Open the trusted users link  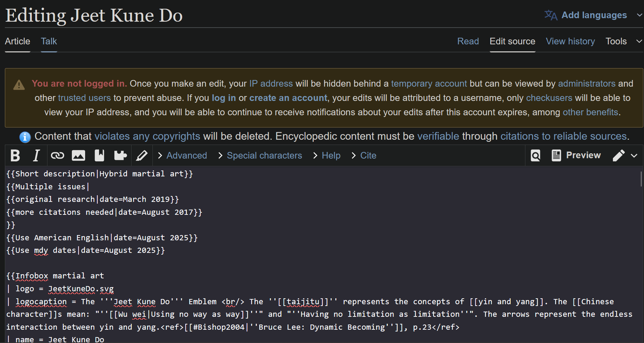(84, 98)
